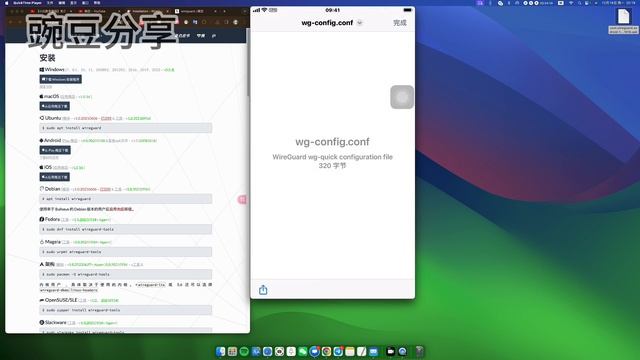
Task: Click the menu bar date and time
Action: pyautogui.click(x=619, y=3)
